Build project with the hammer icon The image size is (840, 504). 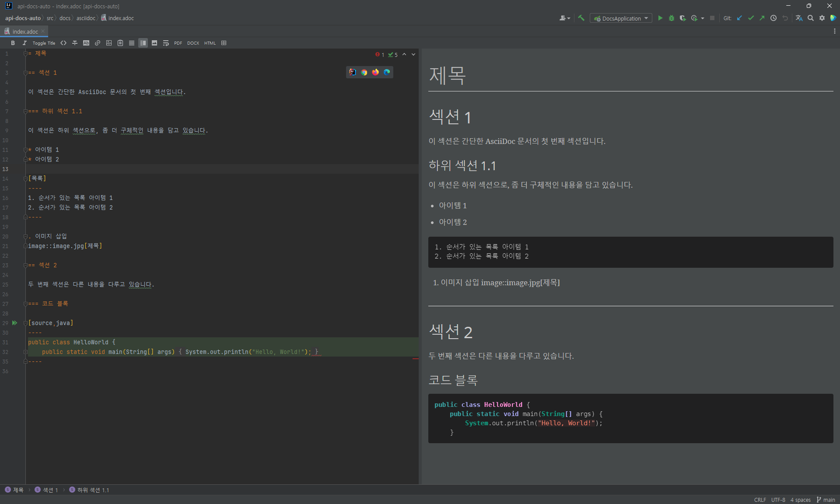tap(581, 18)
